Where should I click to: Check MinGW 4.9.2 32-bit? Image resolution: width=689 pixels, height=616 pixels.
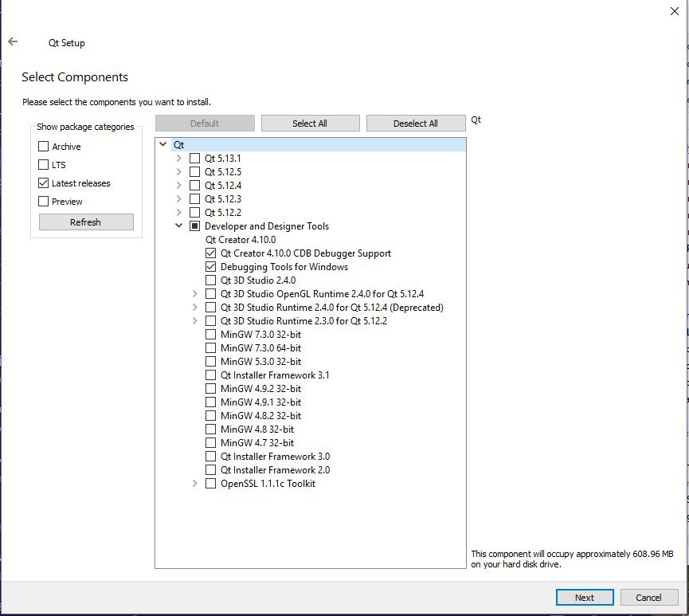[x=210, y=389]
